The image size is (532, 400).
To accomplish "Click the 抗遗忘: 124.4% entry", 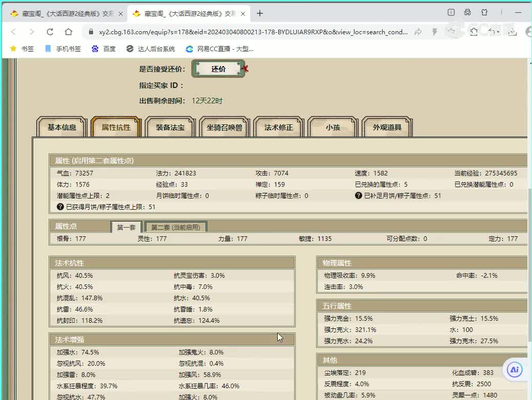I will (196, 320).
